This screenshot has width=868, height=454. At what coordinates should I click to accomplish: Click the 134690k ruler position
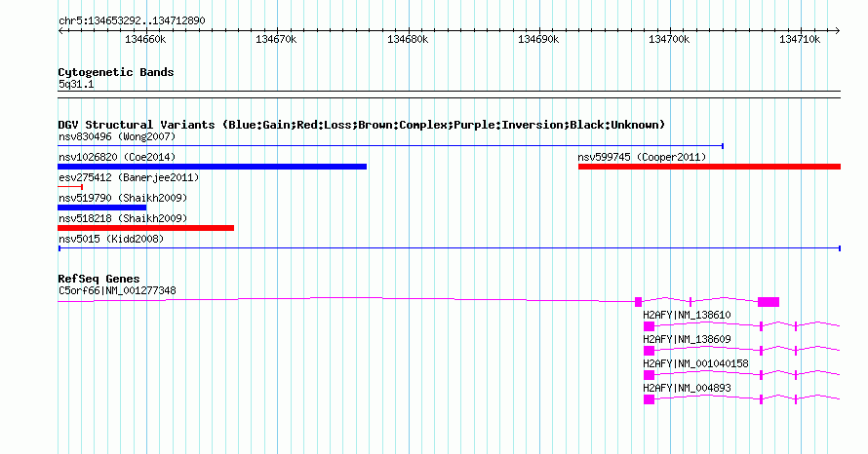coord(538,39)
